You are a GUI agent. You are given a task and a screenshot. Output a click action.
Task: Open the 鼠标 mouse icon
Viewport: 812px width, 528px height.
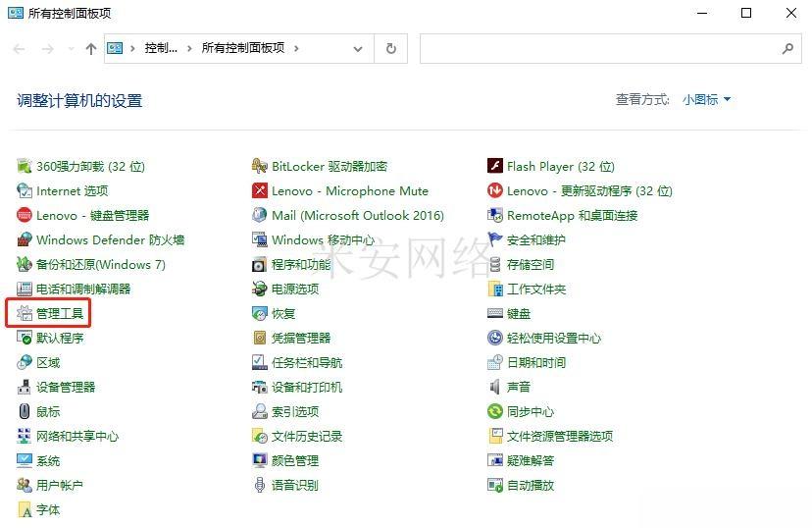tap(25, 411)
